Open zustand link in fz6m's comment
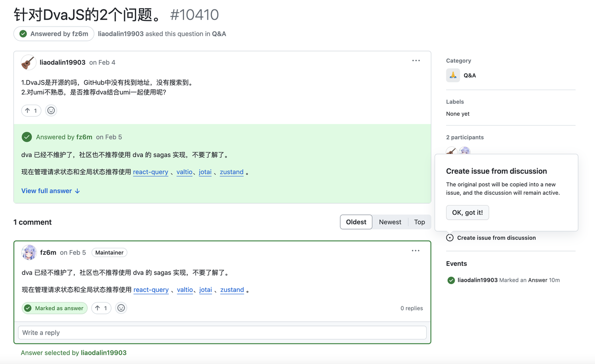This screenshot has height=364, width=595. tap(232, 290)
